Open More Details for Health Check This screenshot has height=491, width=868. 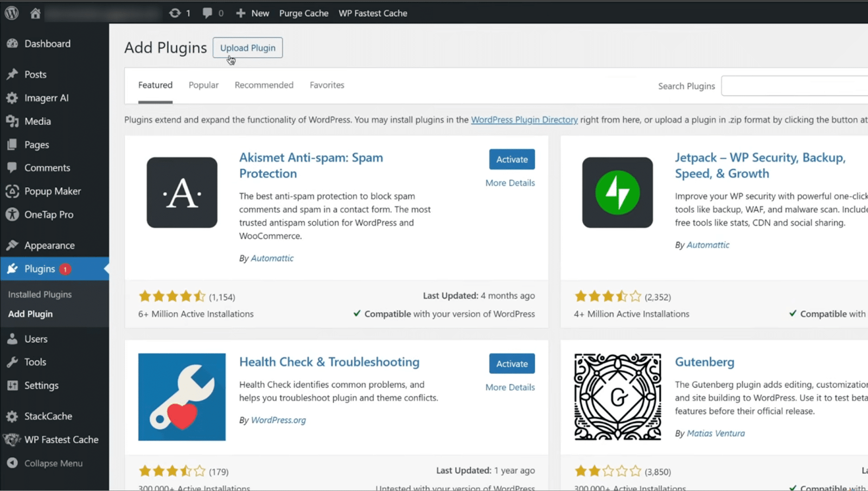(510, 387)
